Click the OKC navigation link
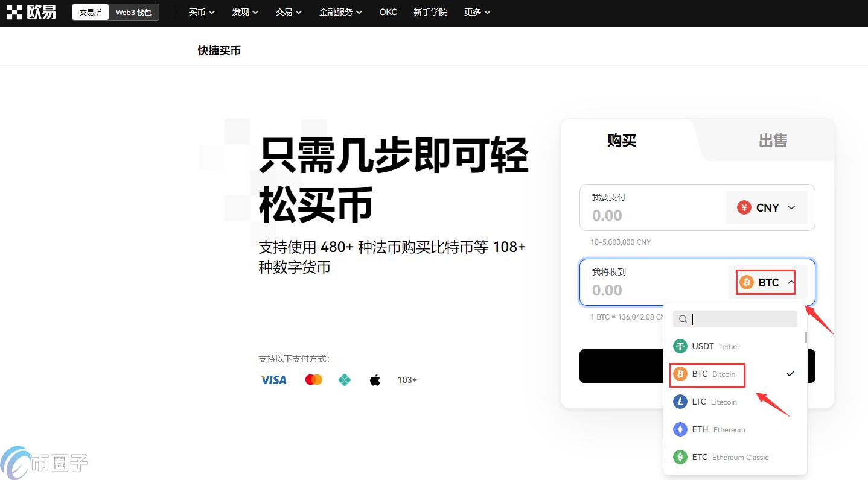The image size is (868, 480). (388, 12)
